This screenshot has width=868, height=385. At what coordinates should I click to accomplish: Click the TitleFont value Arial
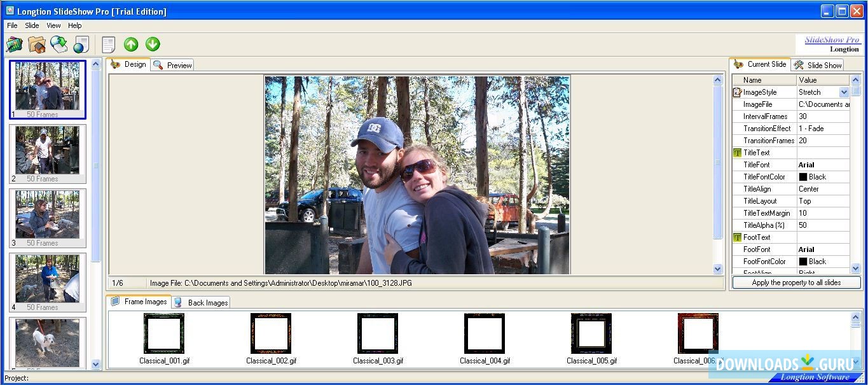[823, 165]
